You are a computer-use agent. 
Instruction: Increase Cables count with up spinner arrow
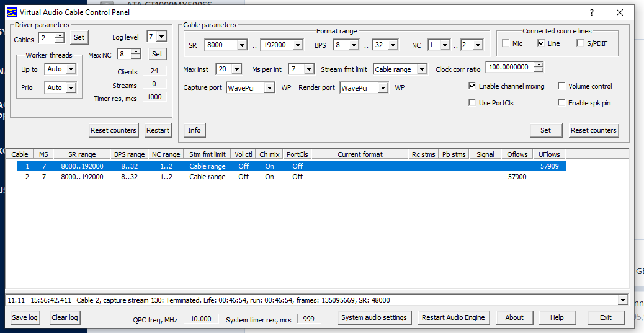point(60,35)
